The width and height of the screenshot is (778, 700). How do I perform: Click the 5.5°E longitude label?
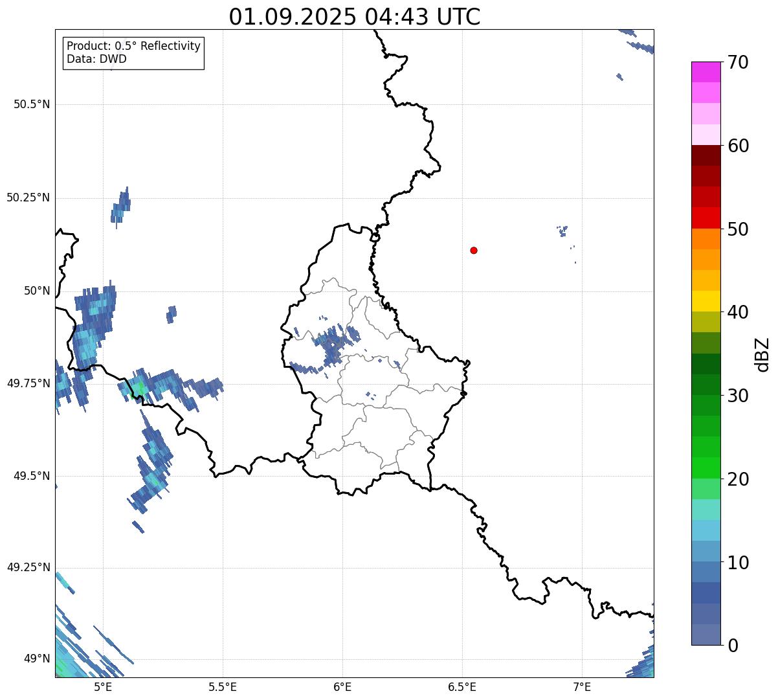coord(223,687)
